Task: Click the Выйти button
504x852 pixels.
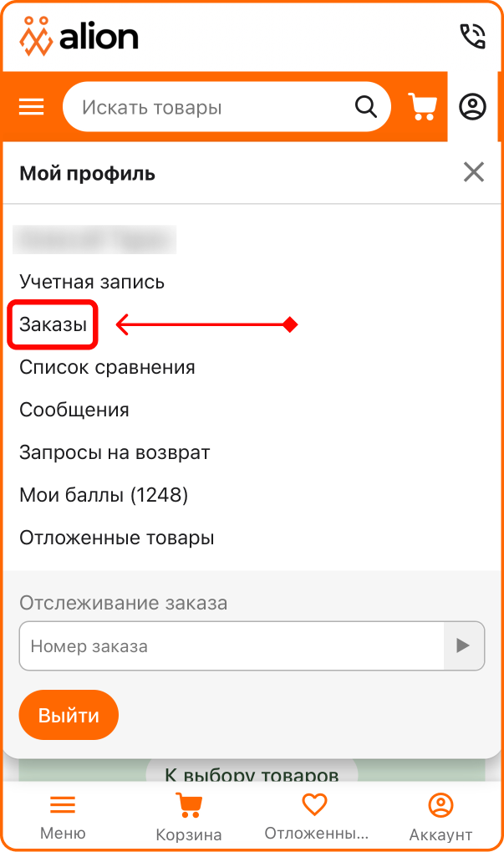Action: (x=69, y=715)
